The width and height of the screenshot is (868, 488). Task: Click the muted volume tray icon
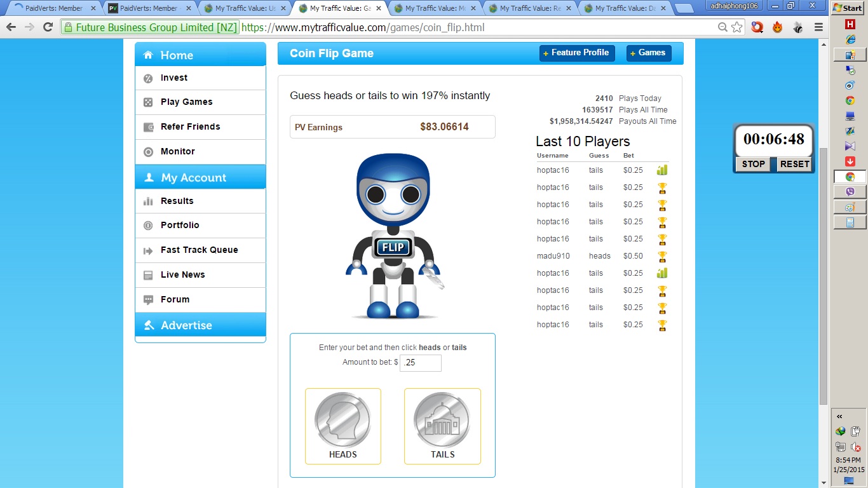[x=855, y=447]
